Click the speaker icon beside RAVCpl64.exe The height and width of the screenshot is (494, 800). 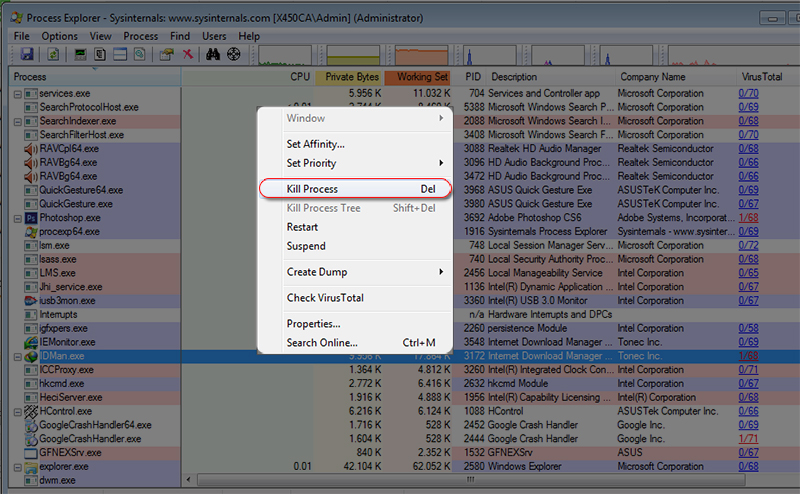click(31, 149)
